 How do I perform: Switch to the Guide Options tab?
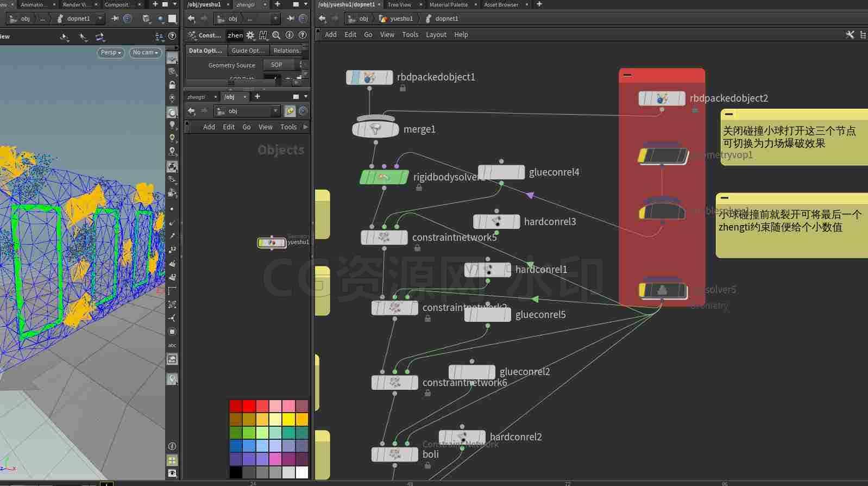[248, 51]
